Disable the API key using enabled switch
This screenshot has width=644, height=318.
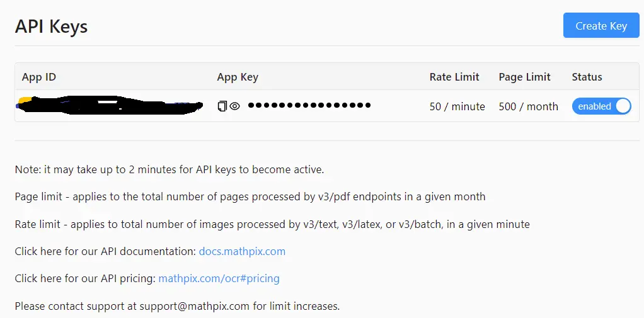tap(601, 106)
